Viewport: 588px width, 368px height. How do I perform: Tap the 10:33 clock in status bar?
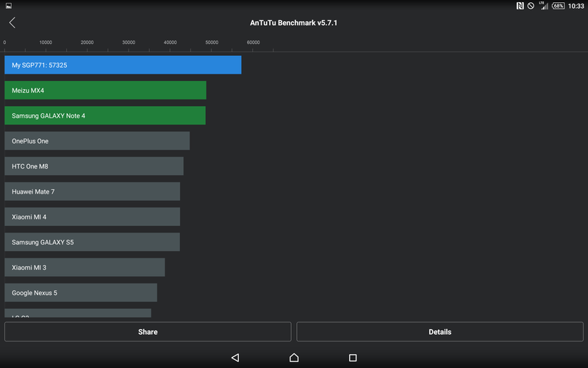tap(576, 6)
